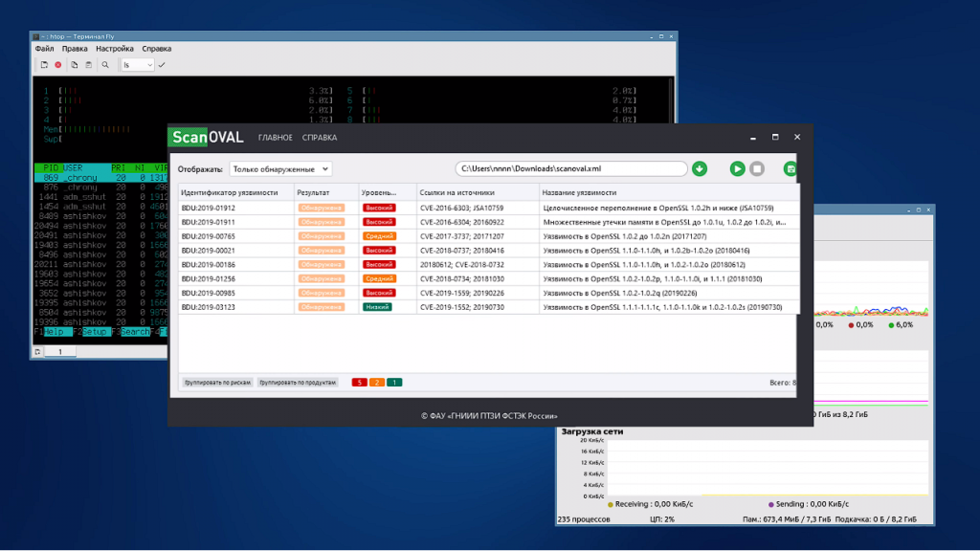Viewport: 980px width, 551px height.
Task: Click new-tab icon beside terminal tab 1
Action: click(x=37, y=352)
